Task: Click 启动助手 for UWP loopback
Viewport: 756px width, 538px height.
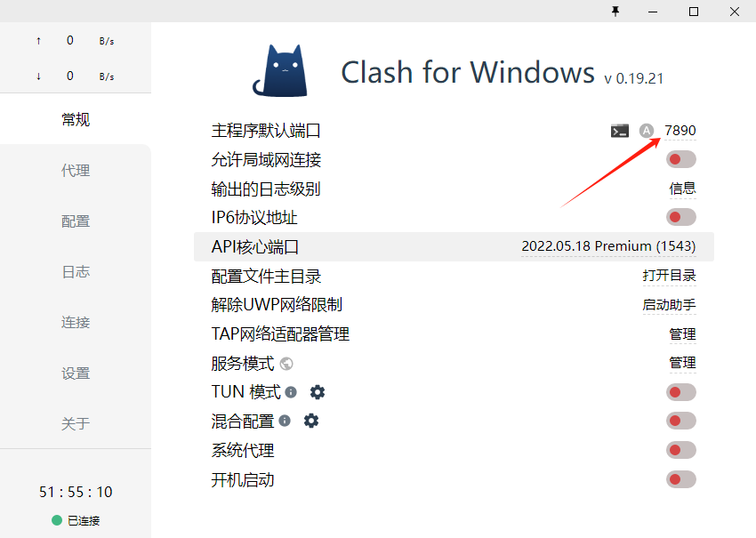Action: 669,305
